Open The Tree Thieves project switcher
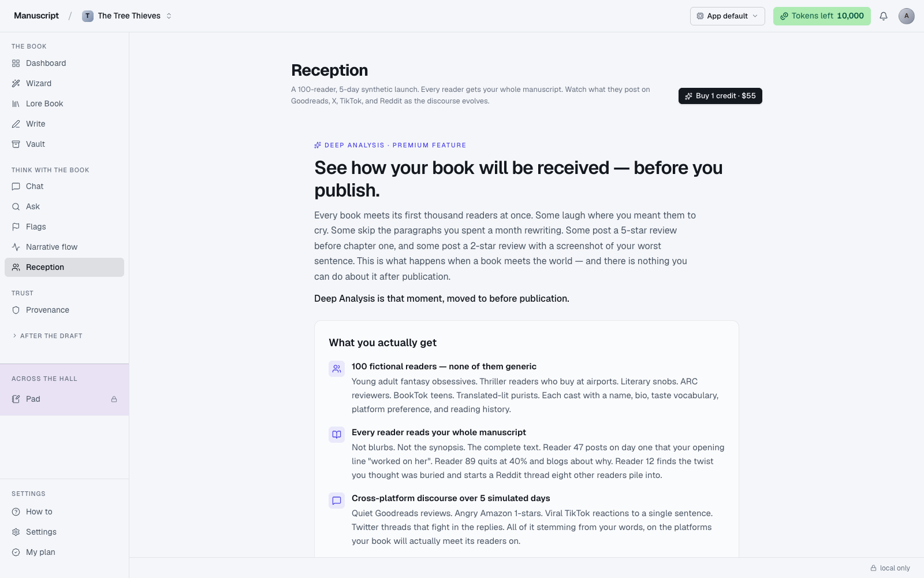Screen dimensions: 924x578 (x=127, y=16)
